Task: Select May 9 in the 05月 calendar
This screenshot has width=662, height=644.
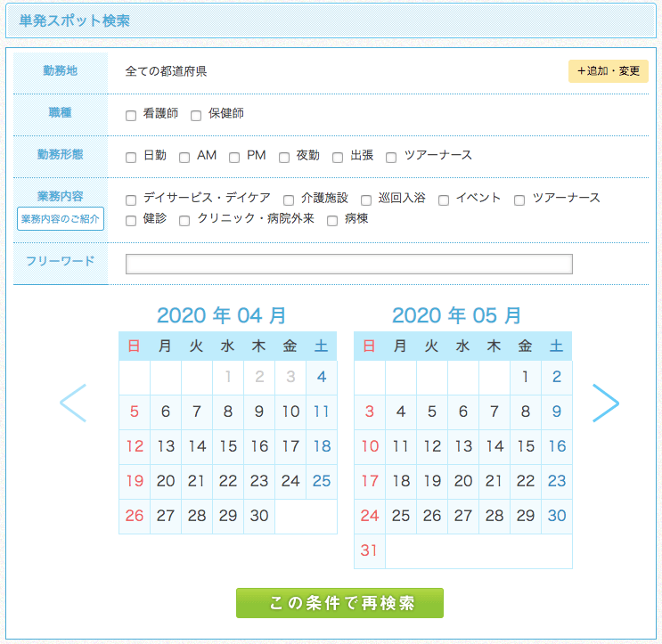Action: tap(557, 412)
